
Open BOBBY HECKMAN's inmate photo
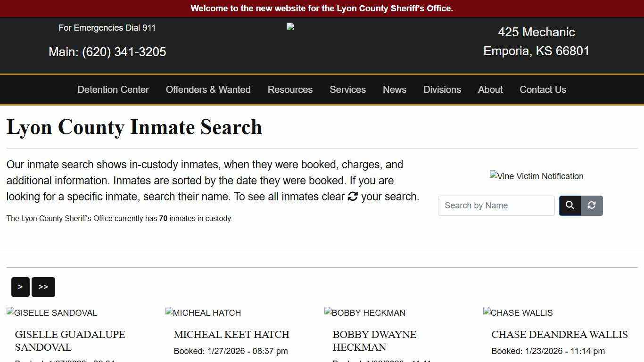[364, 313]
